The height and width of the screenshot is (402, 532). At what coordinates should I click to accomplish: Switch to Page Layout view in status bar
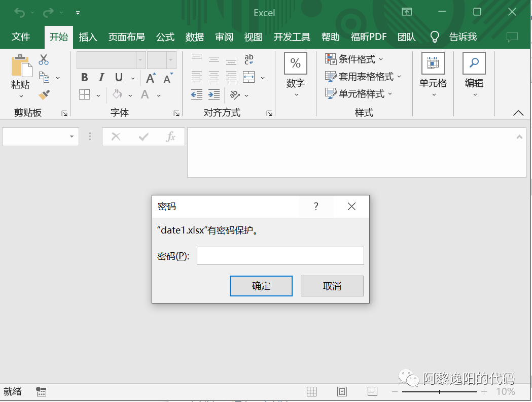coord(342,391)
